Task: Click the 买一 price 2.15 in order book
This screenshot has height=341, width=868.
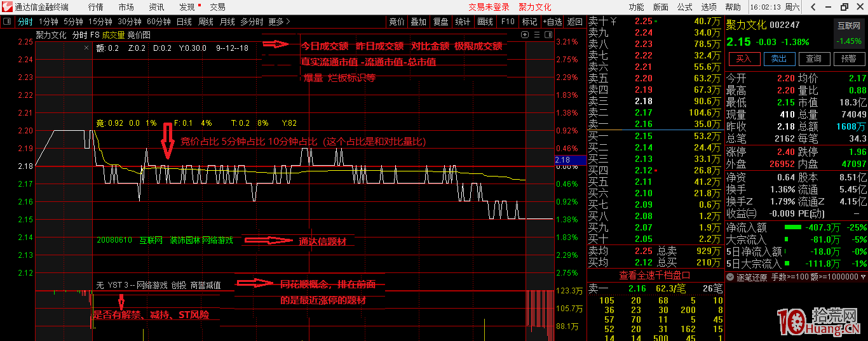Action: 643,136
